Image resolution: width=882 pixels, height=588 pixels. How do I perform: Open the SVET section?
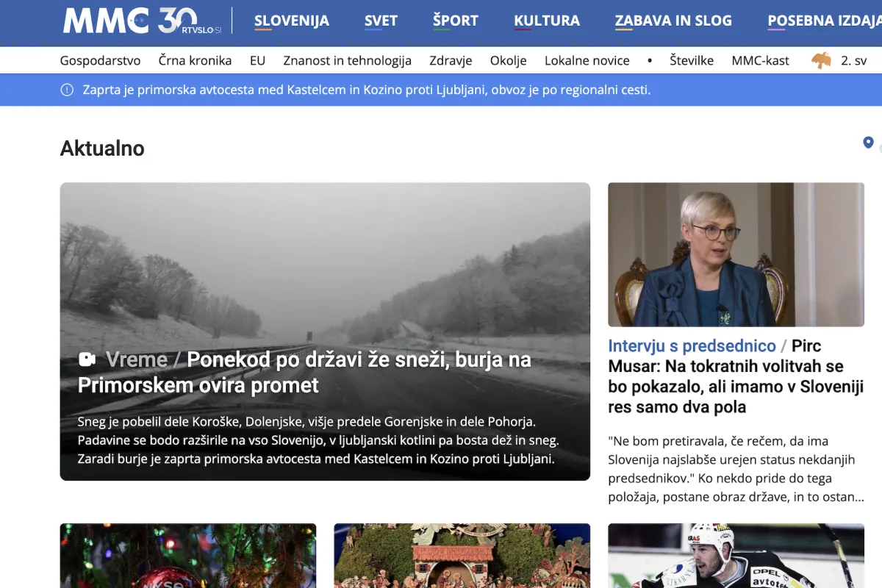click(381, 21)
